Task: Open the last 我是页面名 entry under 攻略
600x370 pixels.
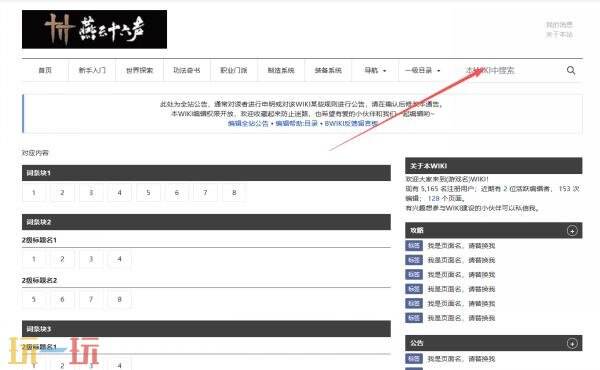Action: pyautogui.click(x=461, y=318)
